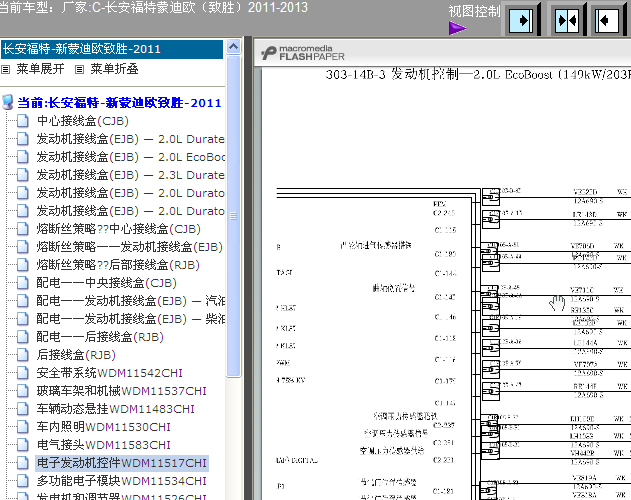Open 车内照明WDM11530CHI
This screenshot has width=631, height=500.
click(103, 427)
